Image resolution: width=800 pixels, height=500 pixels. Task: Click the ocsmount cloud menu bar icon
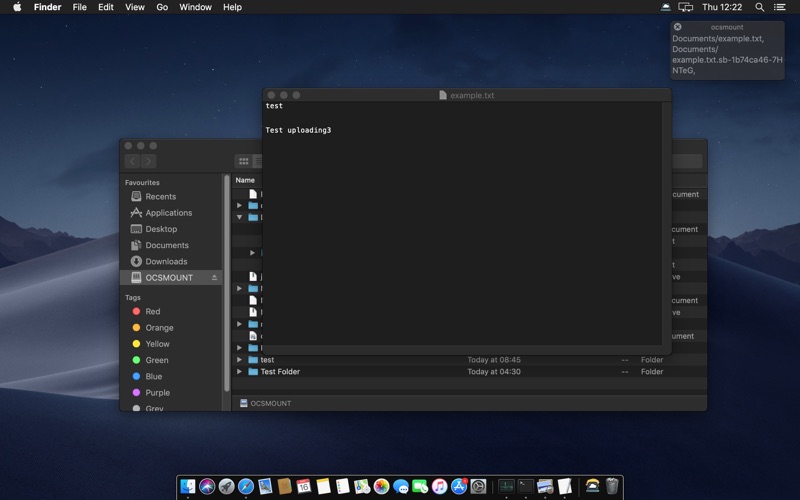(666, 7)
